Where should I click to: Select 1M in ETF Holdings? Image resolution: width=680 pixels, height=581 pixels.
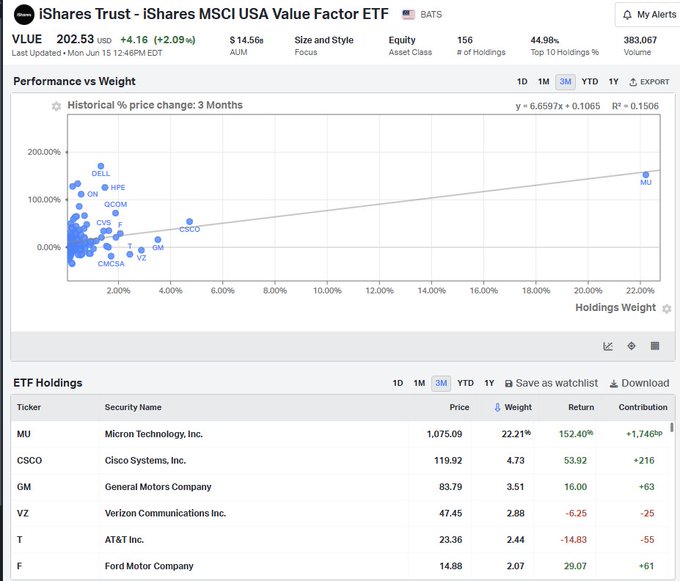pos(419,383)
